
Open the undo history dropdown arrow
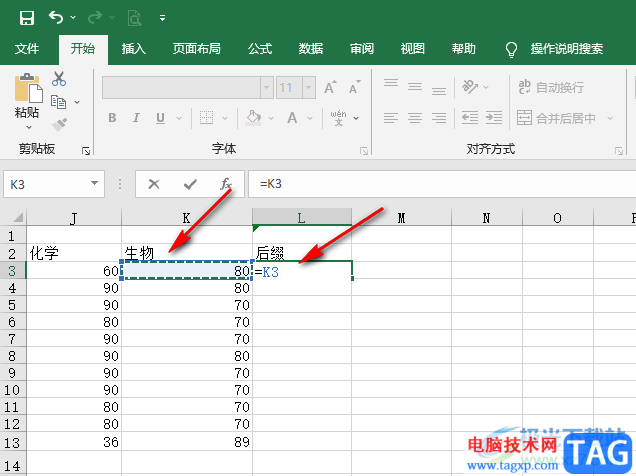point(73,17)
